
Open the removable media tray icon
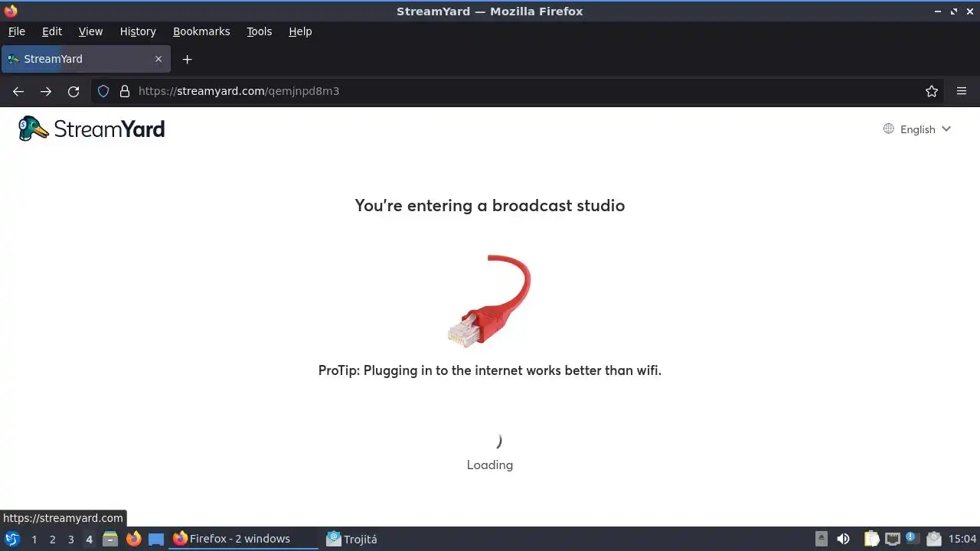click(x=821, y=539)
